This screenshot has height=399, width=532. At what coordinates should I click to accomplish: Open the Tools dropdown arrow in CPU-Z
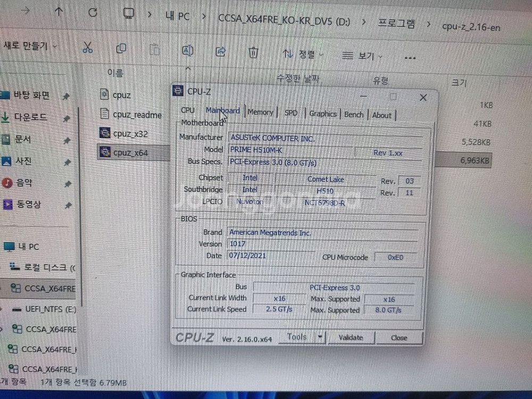[x=320, y=337]
